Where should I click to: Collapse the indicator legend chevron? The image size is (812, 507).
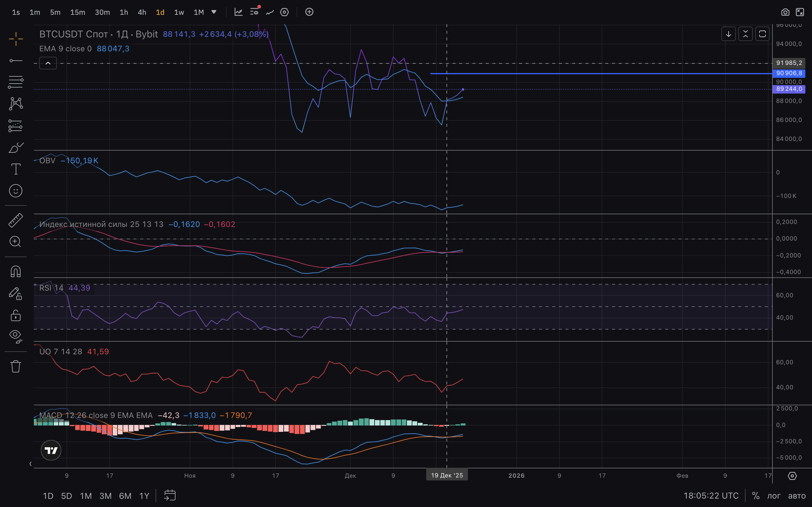48,63
